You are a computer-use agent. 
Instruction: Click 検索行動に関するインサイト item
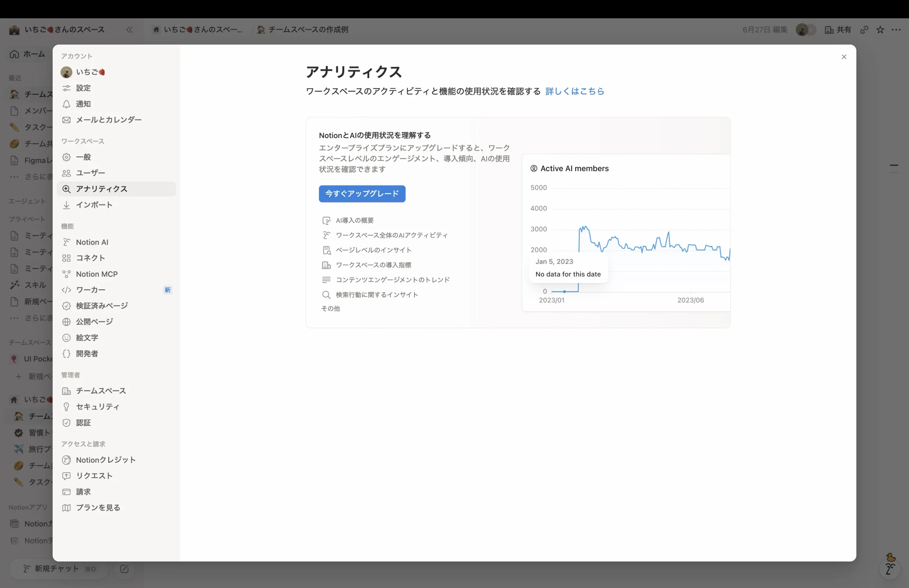(370, 295)
